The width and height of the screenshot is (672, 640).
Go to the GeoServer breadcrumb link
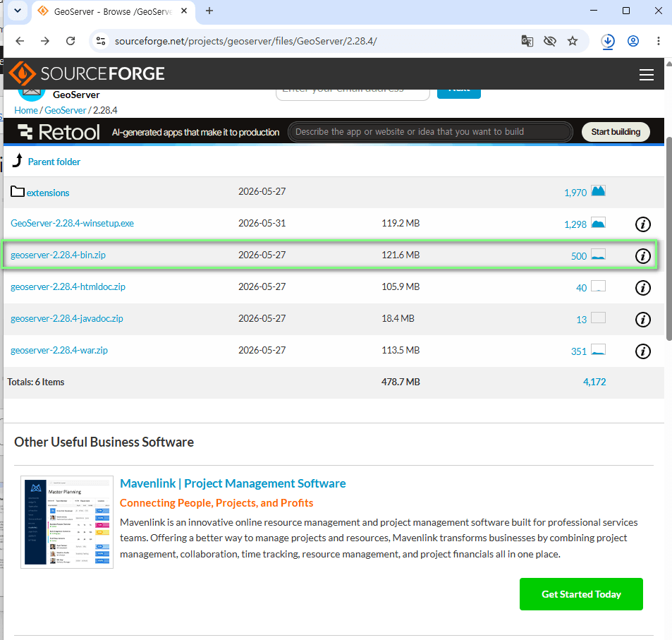tap(65, 110)
